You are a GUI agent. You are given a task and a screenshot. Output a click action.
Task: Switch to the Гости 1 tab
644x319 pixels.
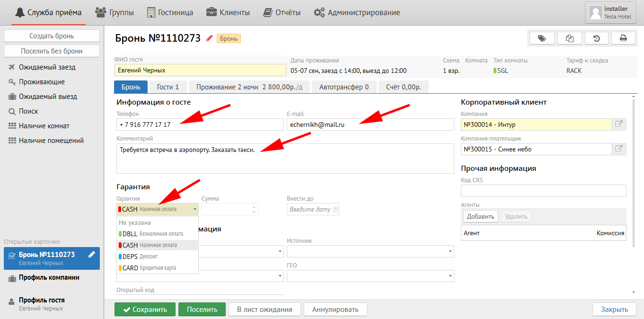click(168, 87)
